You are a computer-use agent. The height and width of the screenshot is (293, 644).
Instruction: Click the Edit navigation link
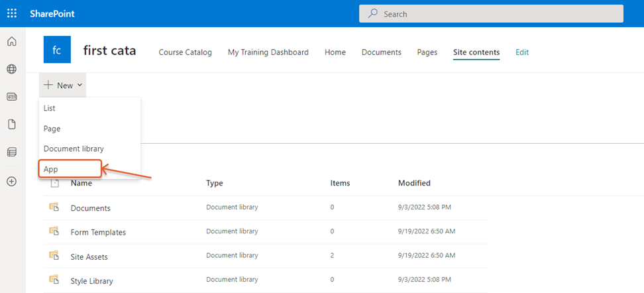click(x=522, y=52)
